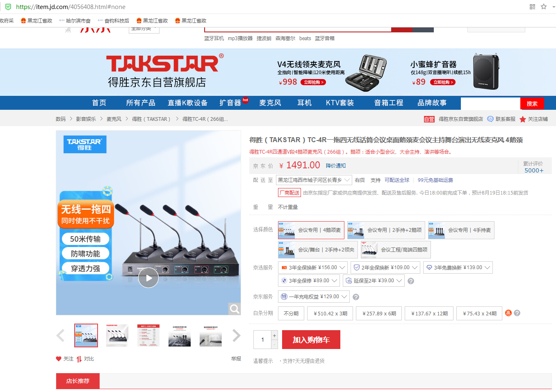Select color 会议专用 | 4手持麦
This screenshot has height=392, width=556.
point(461,230)
